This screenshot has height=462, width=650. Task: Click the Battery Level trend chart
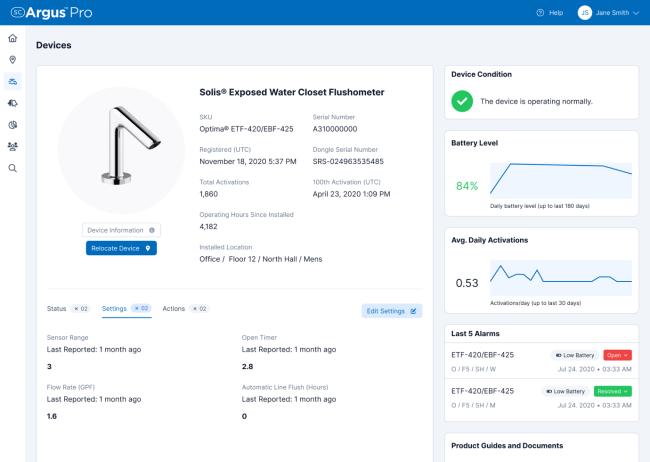561,180
